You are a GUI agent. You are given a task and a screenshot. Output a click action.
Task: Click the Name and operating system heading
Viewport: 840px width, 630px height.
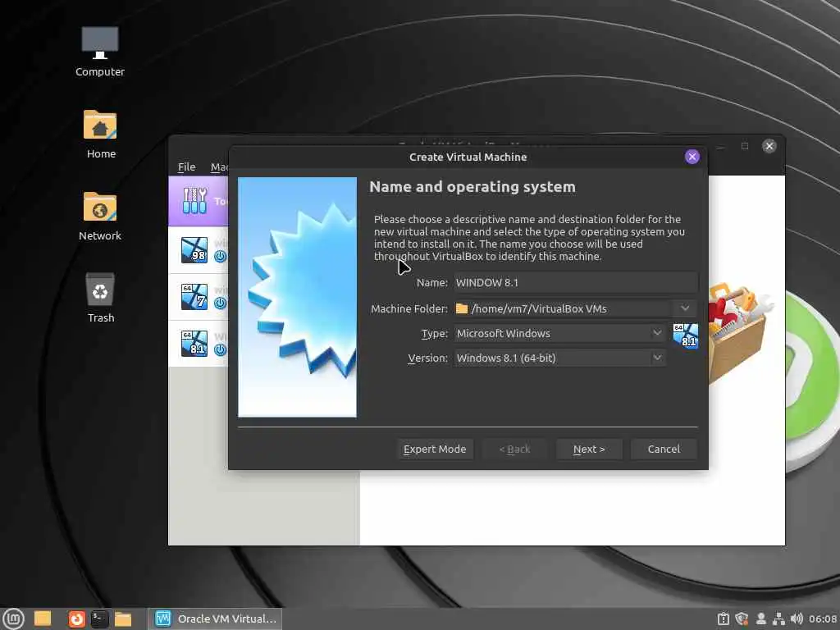[x=472, y=186]
